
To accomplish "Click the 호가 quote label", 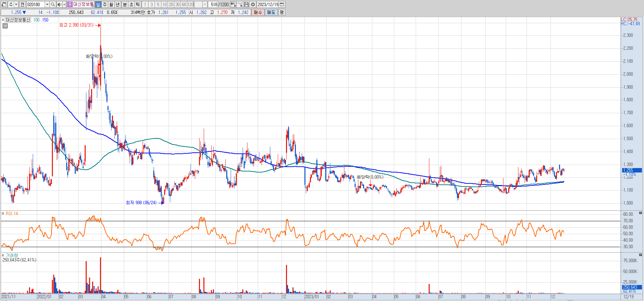I will (151, 12).
